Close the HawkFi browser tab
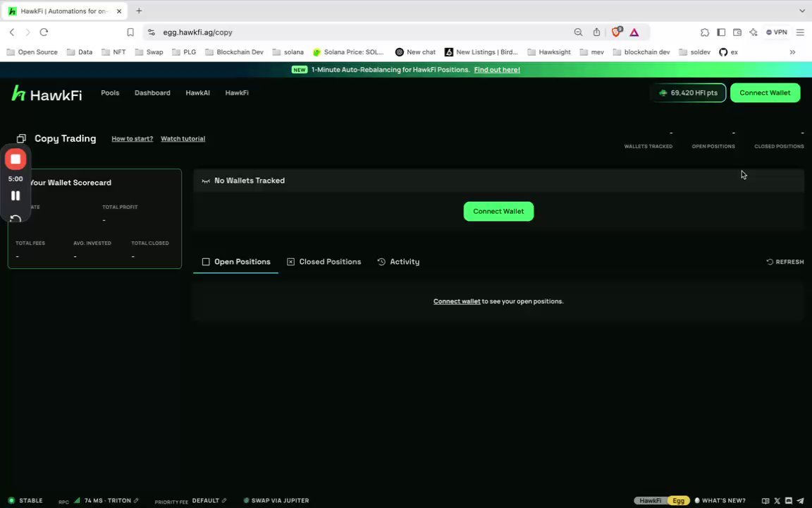 pyautogui.click(x=119, y=11)
